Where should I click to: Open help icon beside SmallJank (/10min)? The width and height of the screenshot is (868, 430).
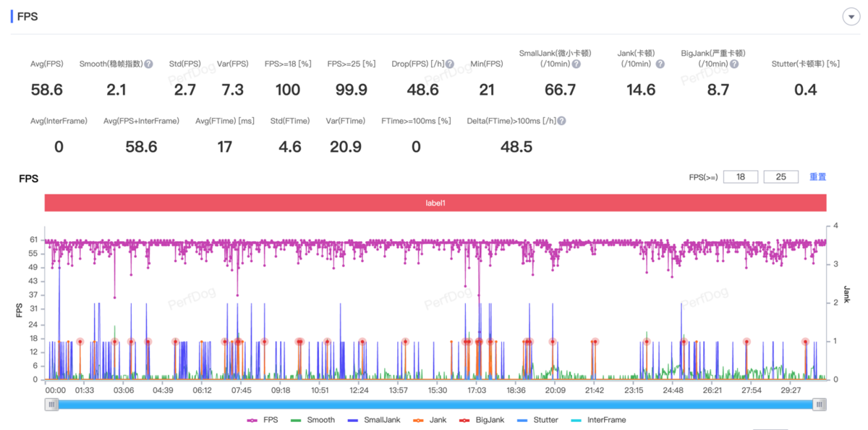[576, 64]
